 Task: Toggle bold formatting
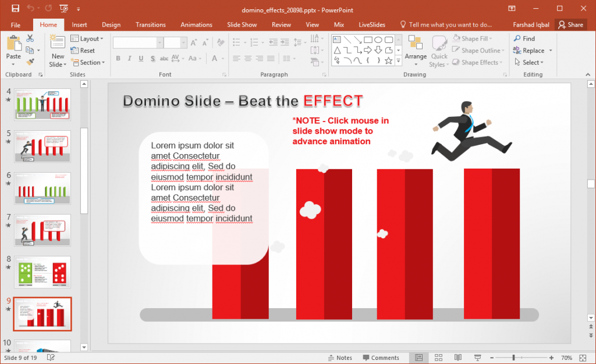coord(118,58)
